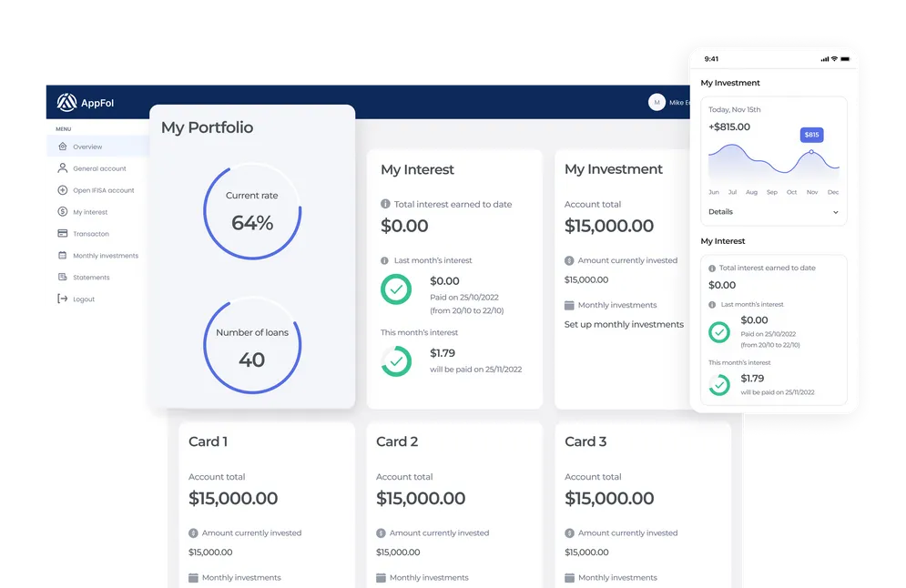This screenshot has width=906, height=588.
Task: Click the Card 2 heading
Action: [x=397, y=441]
